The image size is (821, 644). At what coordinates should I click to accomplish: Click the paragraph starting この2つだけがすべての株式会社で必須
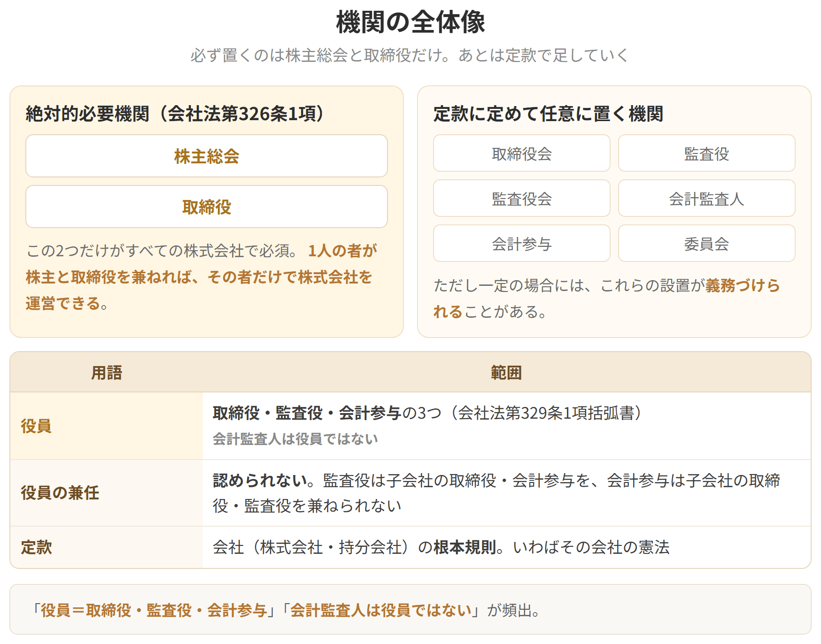202,277
